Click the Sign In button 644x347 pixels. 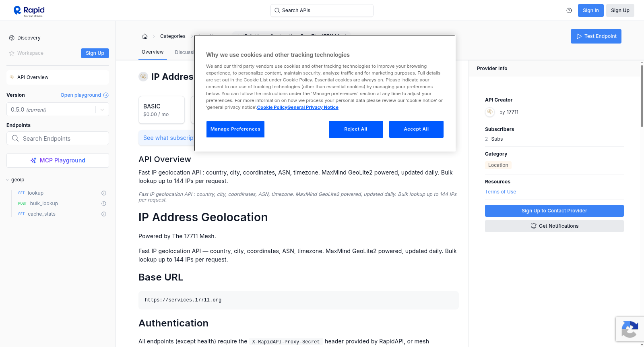590,10
